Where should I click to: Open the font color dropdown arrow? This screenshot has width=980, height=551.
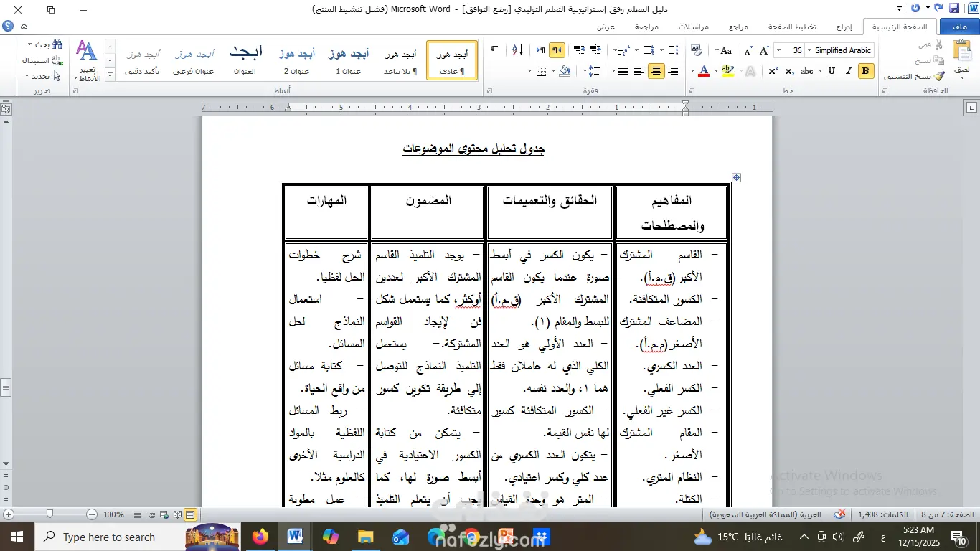coord(694,71)
